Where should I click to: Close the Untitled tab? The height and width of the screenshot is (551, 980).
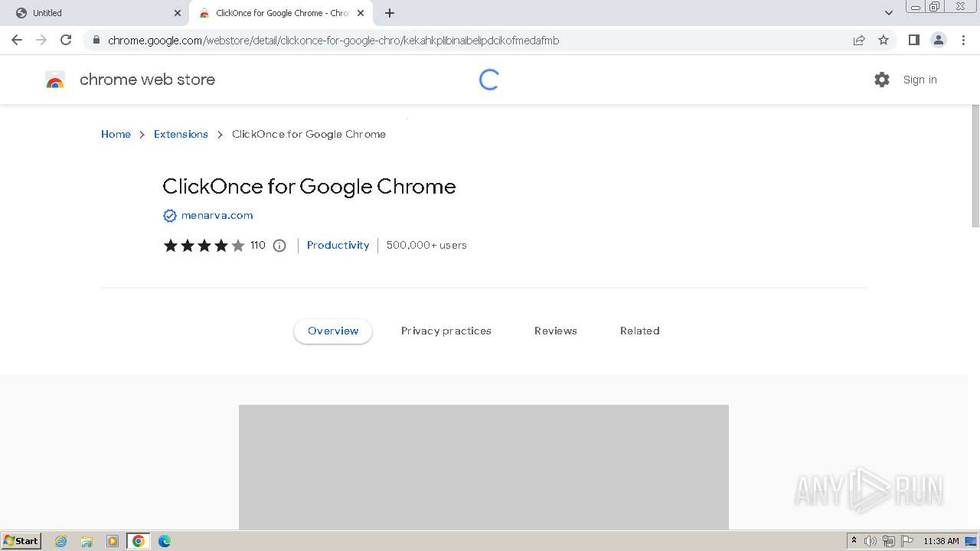178,13
